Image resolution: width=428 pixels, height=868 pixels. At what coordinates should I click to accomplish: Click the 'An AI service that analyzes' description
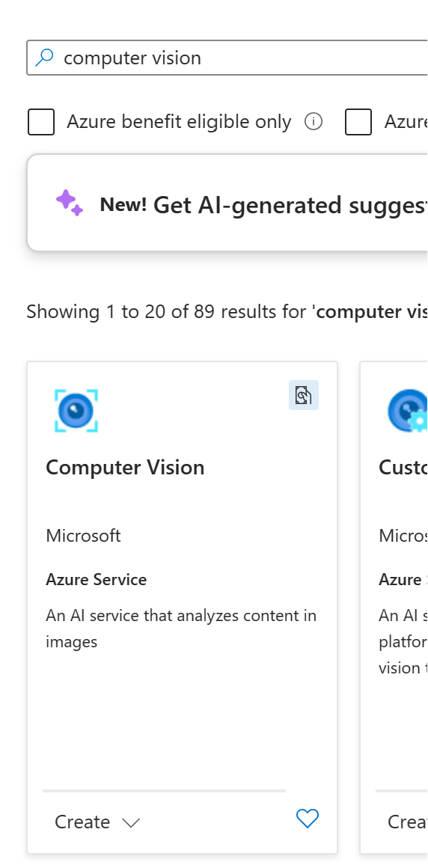(181, 629)
